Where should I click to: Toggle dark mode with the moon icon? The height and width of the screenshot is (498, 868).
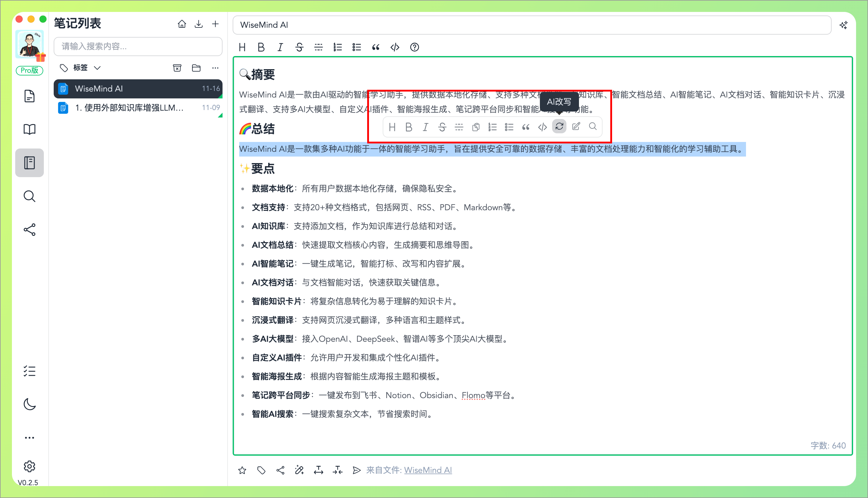(30, 404)
